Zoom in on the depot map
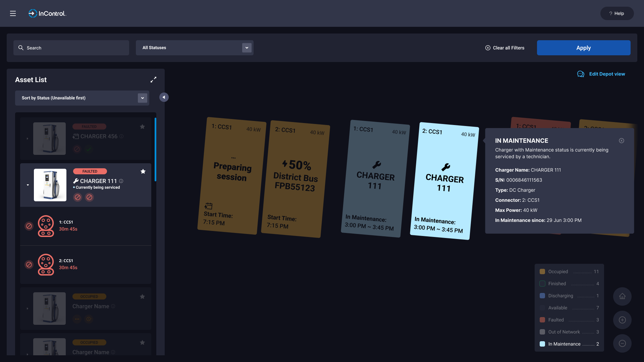Screen dimensions: 644x362 pos(622,320)
